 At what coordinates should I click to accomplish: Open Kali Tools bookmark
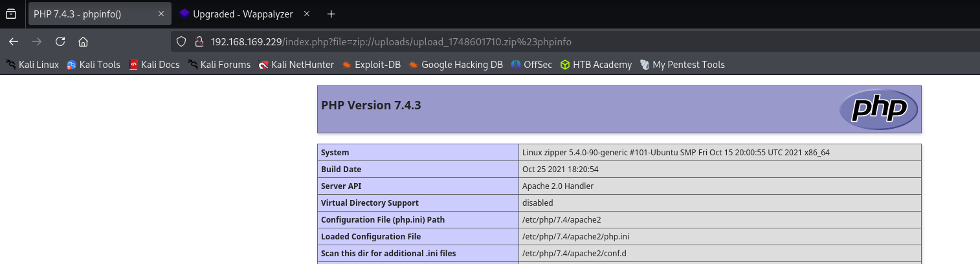coord(94,65)
